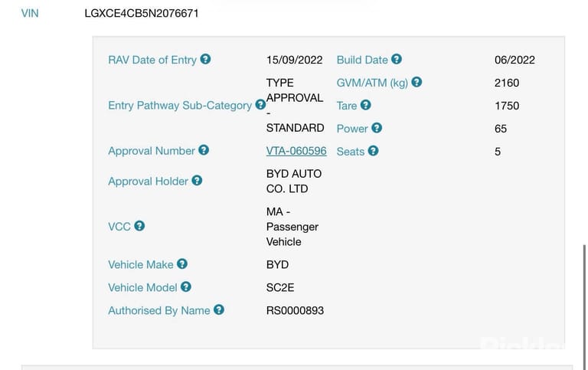588x370 pixels.
Task: Click the Build Date help icon
Action: click(x=397, y=59)
